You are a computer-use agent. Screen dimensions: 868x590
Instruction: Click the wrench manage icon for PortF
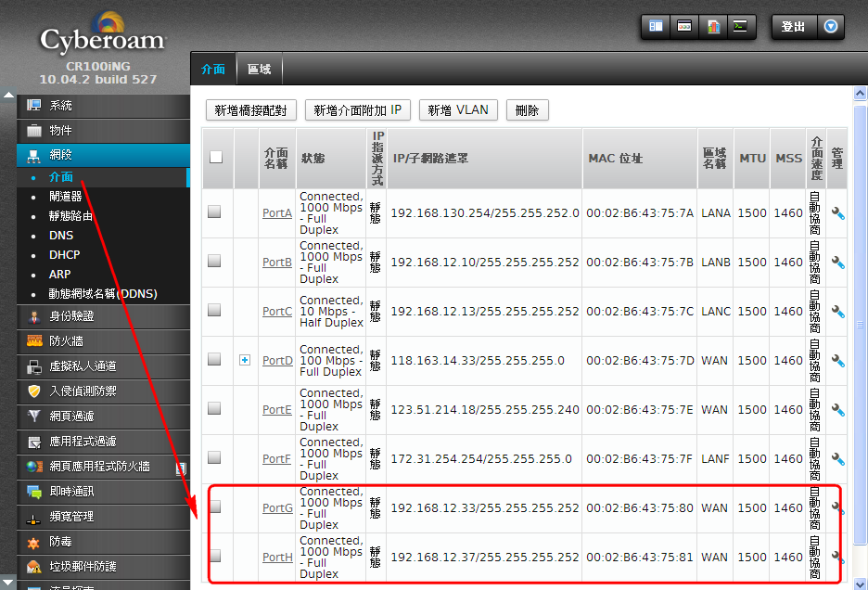(x=837, y=459)
